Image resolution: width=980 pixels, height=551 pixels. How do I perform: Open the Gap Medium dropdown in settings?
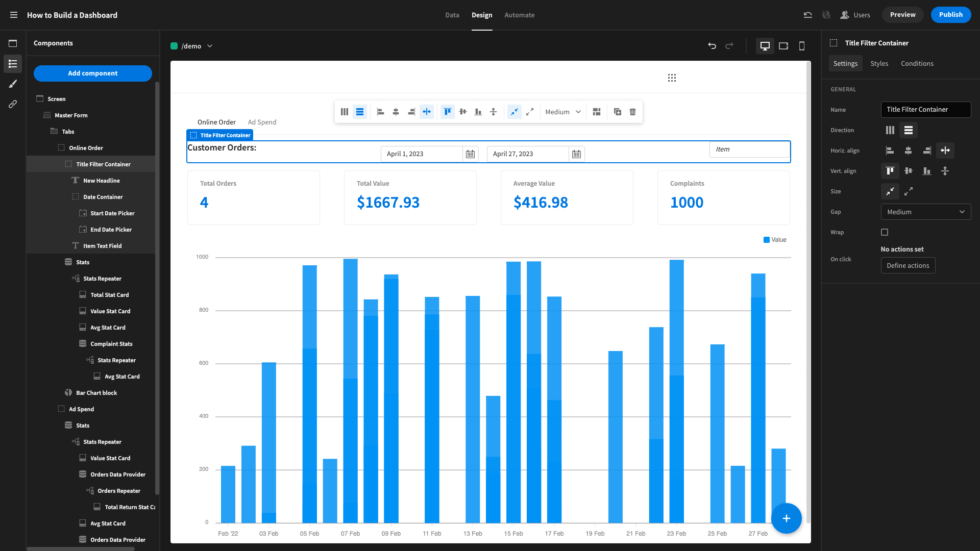pyautogui.click(x=926, y=212)
